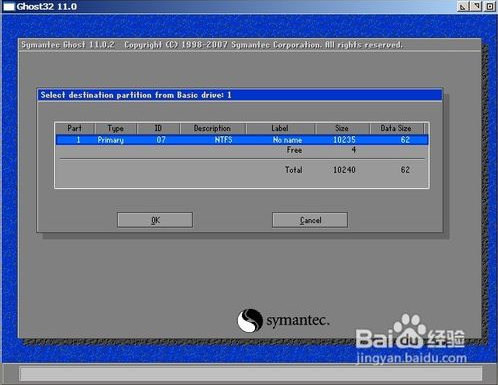Click the Data Size column header
Image resolution: width=498 pixels, height=385 pixels.
(x=396, y=128)
